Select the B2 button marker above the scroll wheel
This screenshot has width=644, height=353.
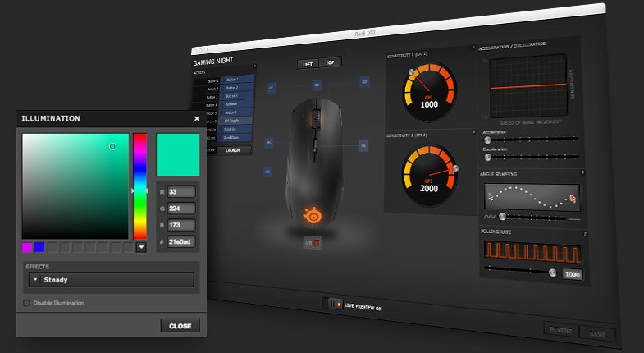317,85
